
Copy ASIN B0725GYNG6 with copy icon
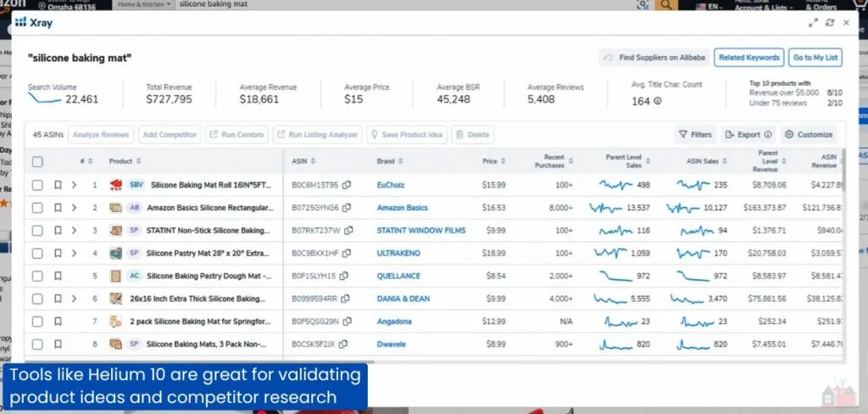pyautogui.click(x=347, y=208)
